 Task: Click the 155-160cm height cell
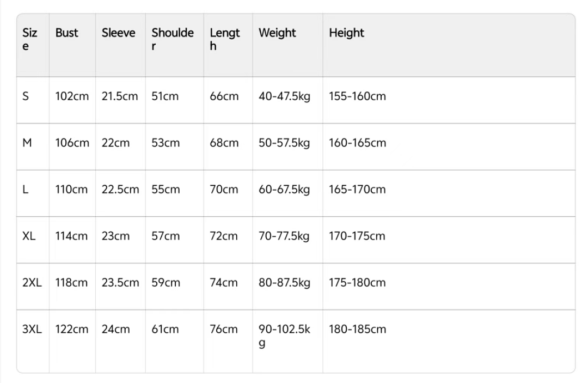point(357,96)
